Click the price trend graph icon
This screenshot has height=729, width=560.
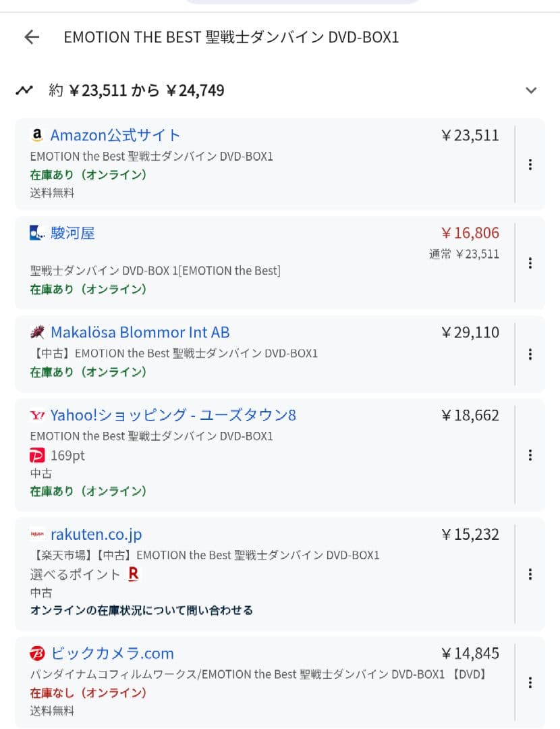click(25, 90)
